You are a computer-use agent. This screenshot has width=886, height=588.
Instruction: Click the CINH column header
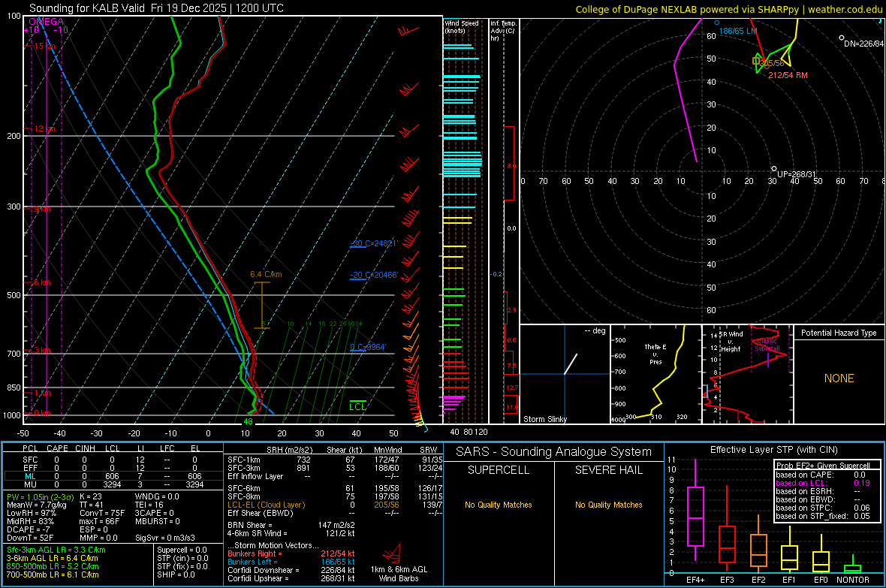coord(86,448)
